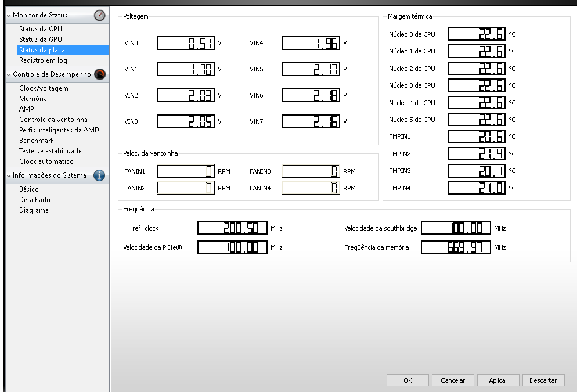The image size is (577, 392).
Task: Collapse the Controle de Desempenho section
Action: tap(9, 75)
